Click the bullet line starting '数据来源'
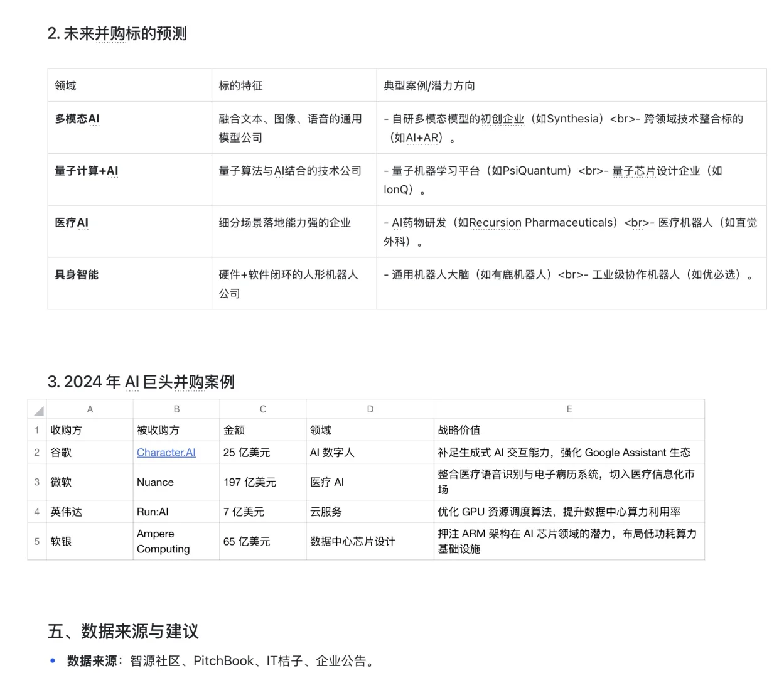The height and width of the screenshot is (678, 784). [x=222, y=660]
